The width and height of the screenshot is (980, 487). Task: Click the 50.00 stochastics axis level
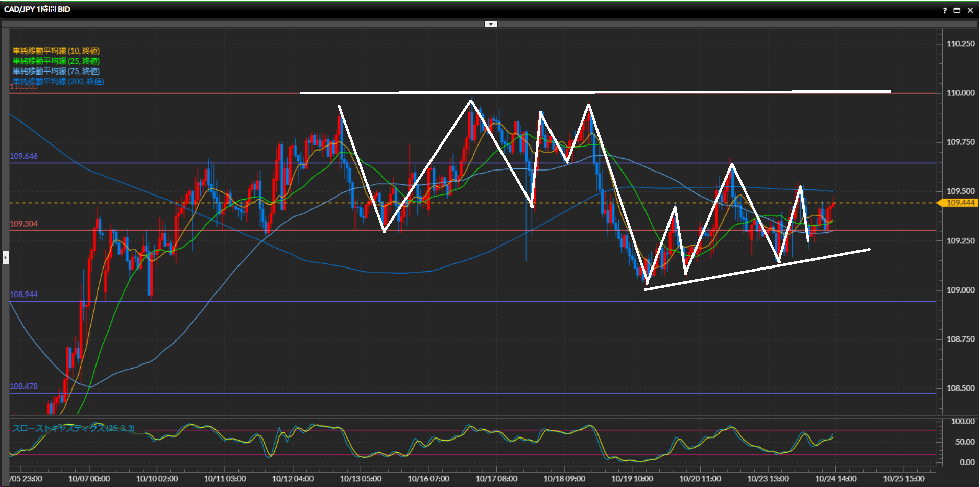[965, 442]
